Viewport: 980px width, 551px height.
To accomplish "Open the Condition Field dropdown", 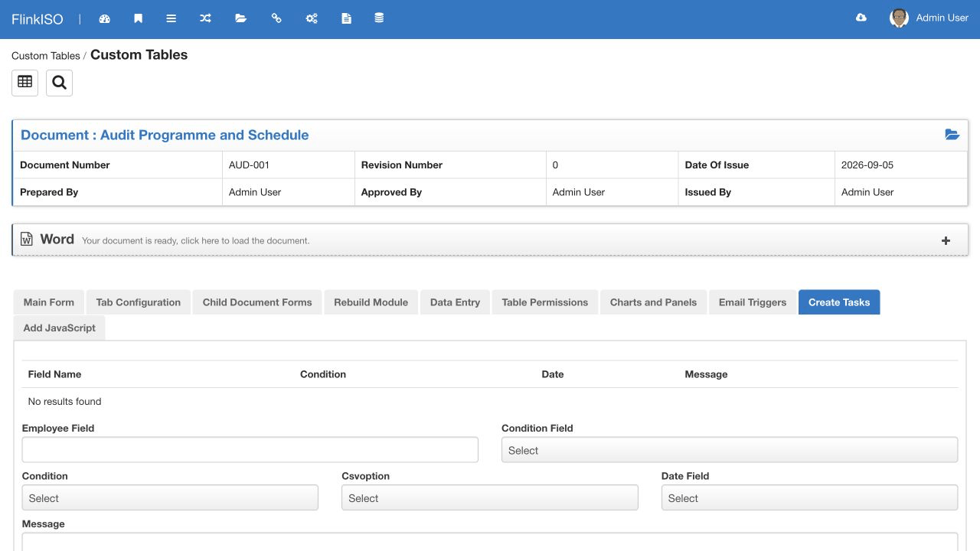I will [730, 450].
